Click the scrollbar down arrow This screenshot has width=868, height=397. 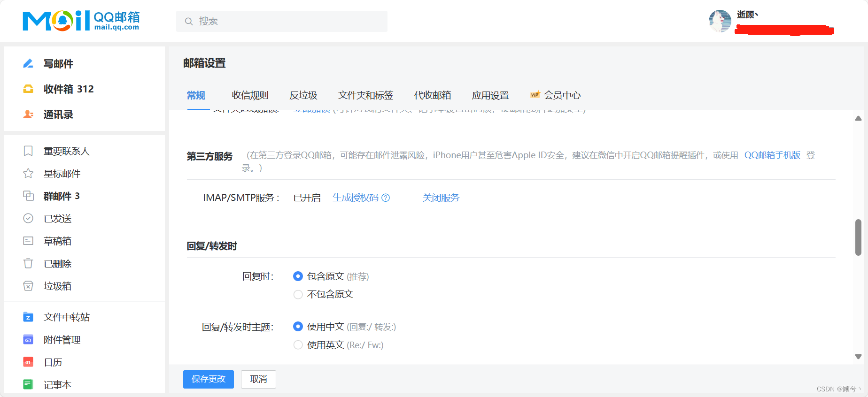tap(858, 357)
